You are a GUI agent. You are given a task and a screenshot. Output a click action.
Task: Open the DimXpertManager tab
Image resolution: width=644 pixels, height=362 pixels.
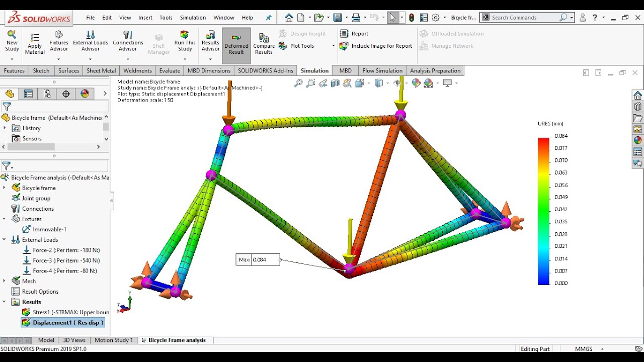tap(66, 94)
